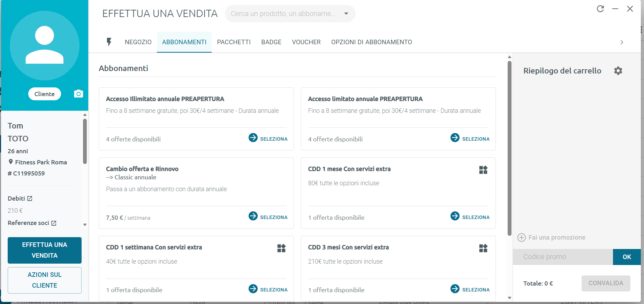
Task: Click Seleziona for CDD 1 settimana
Action: 274,290
